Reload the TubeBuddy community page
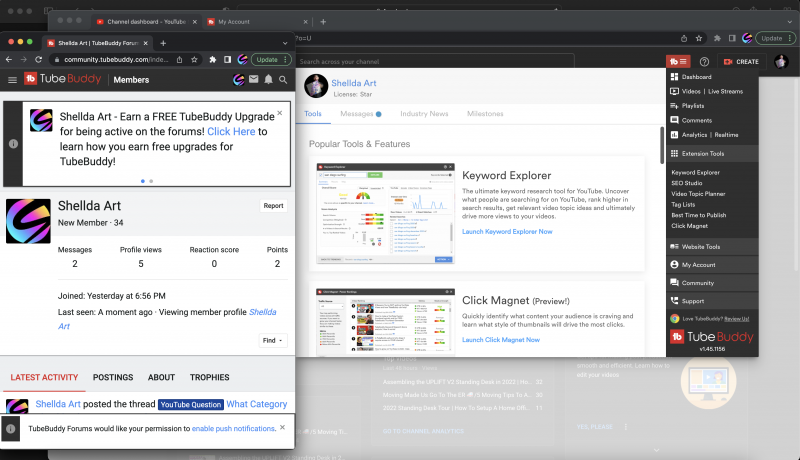 coord(39,59)
